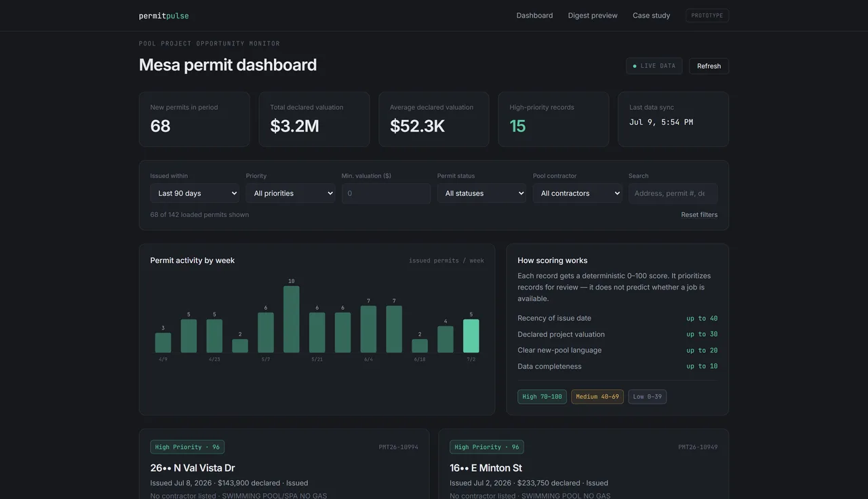Click the Clear new-pool language row
868x499 pixels.
[617, 351]
